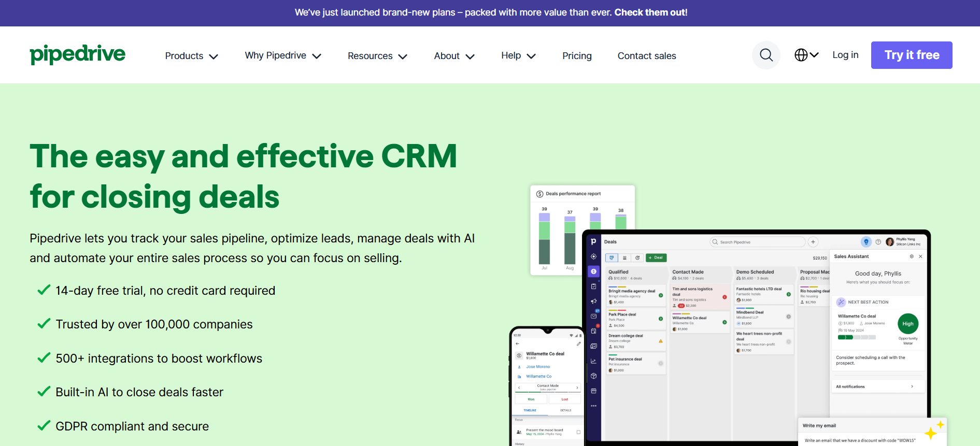Open Sales Assistant settings gear

pos(912,256)
